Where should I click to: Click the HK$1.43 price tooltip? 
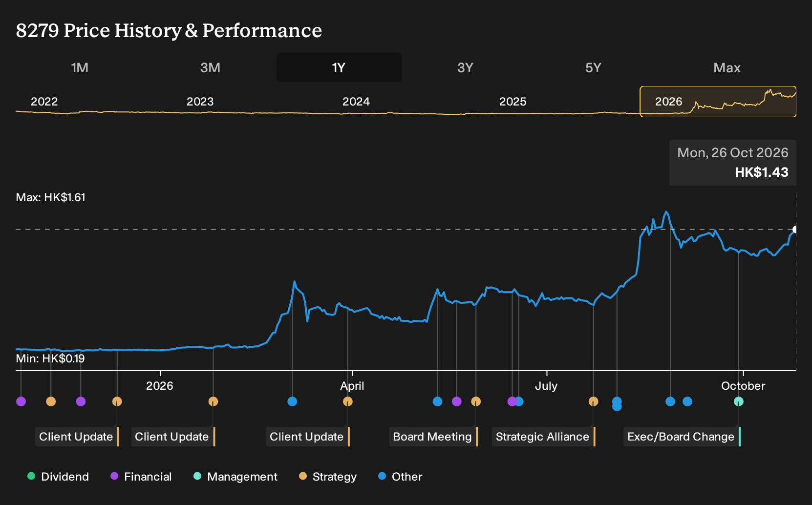point(733,163)
